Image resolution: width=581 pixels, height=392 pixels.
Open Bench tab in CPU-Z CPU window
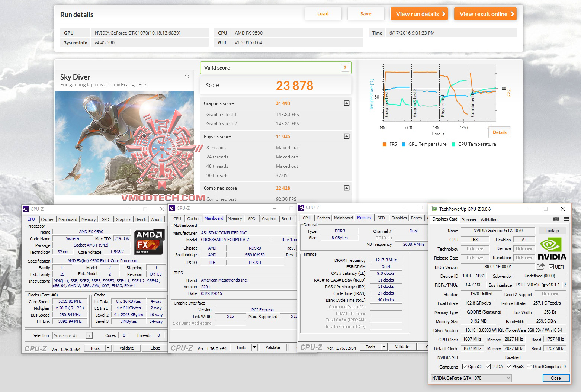[141, 219]
